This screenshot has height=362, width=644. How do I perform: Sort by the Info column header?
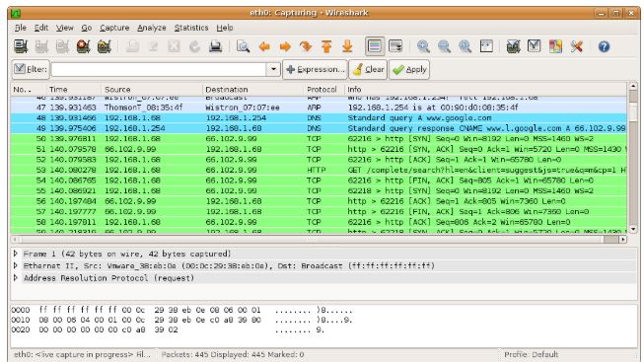485,89
